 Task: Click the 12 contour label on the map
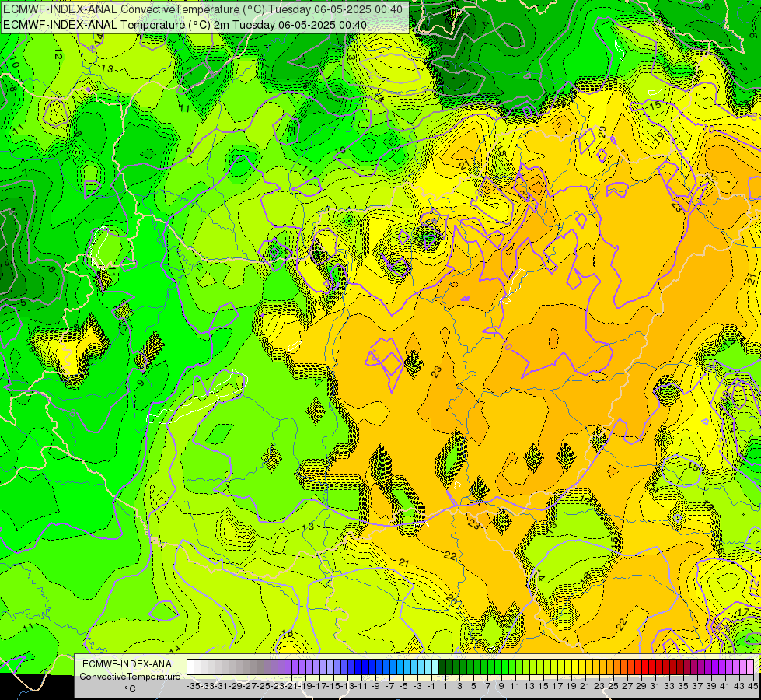(58, 54)
